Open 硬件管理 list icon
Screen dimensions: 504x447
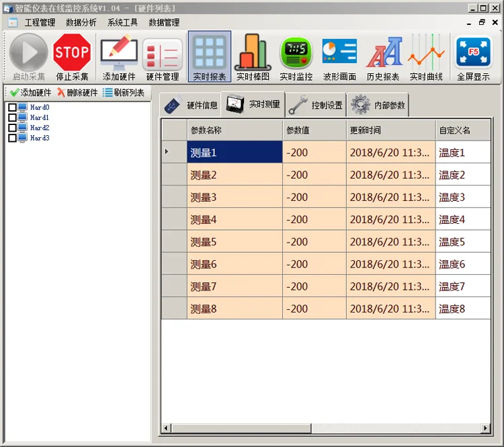click(163, 54)
